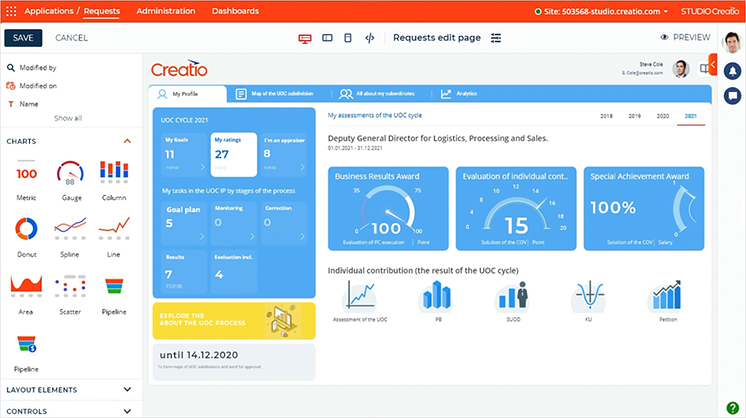Click the Results 7 tile
Viewport: 746px width, 418px height.
(x=184, y=272)
